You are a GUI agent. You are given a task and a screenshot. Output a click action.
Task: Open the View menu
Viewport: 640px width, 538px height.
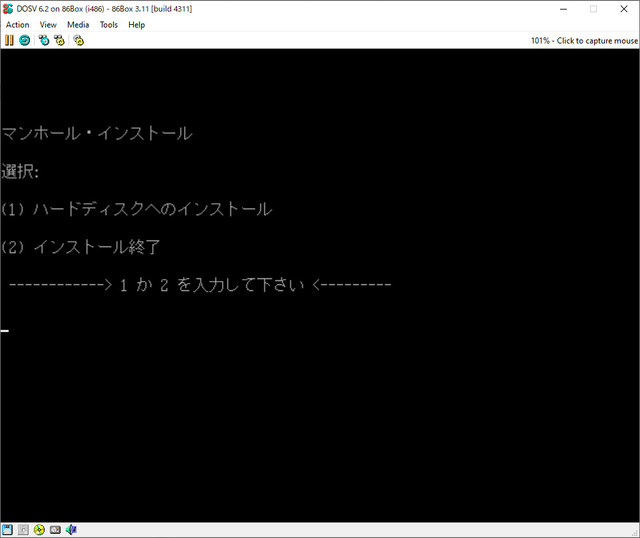(48, 25)
